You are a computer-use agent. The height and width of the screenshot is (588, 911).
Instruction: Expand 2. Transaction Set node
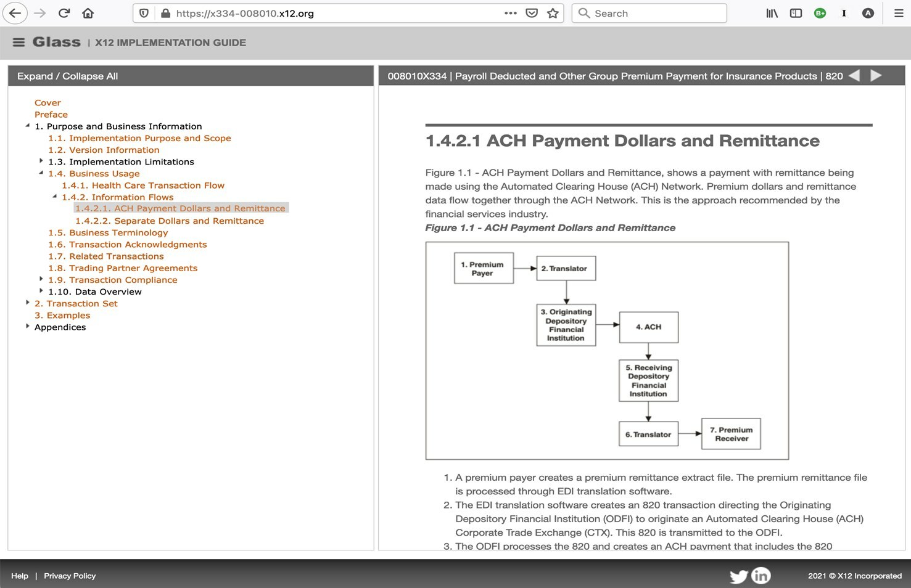pos(27,302)
